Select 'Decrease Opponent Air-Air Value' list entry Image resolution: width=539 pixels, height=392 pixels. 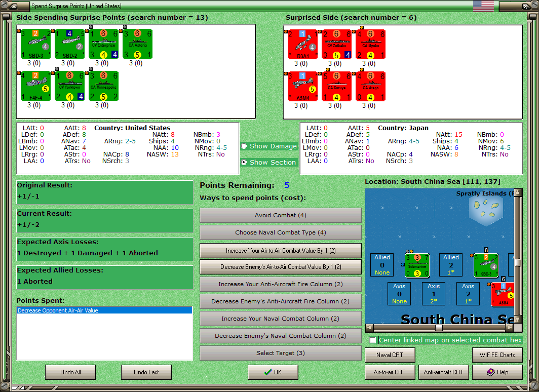pyautogui.click(x=104, y=310)
